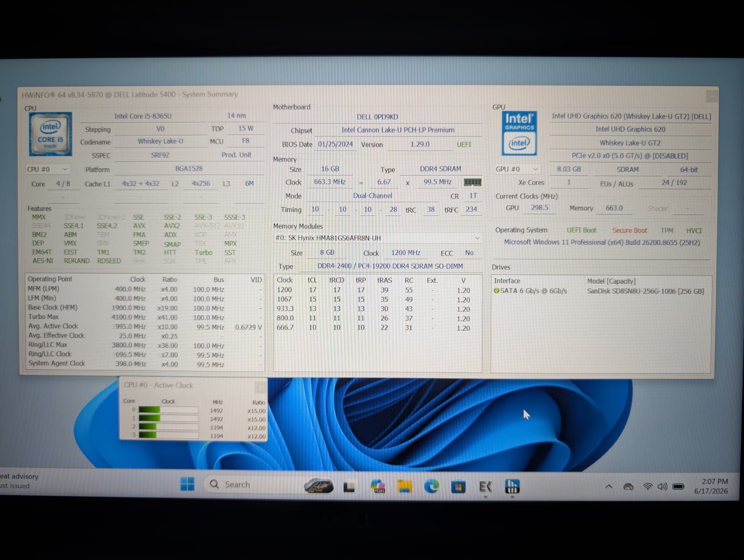This screenshot has width=744, height=560.
Task: Launch the Microsoft 365 Copilot taskbar icon
Action: click(378, 487)
